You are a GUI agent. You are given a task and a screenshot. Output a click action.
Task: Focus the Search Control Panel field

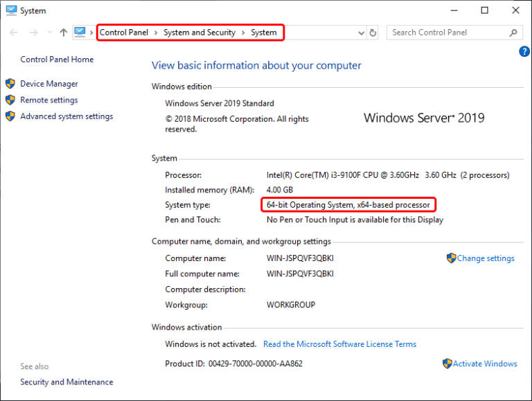454,33
